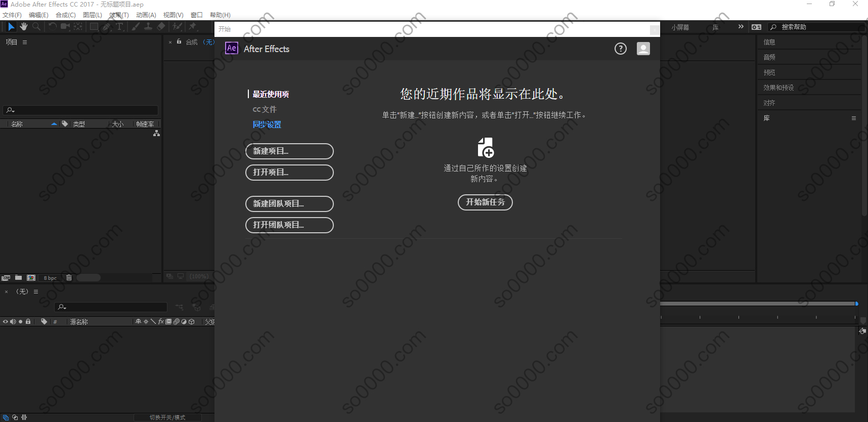Select the Clone Stamp tool
868x422 pixels.
pos(148,27)
